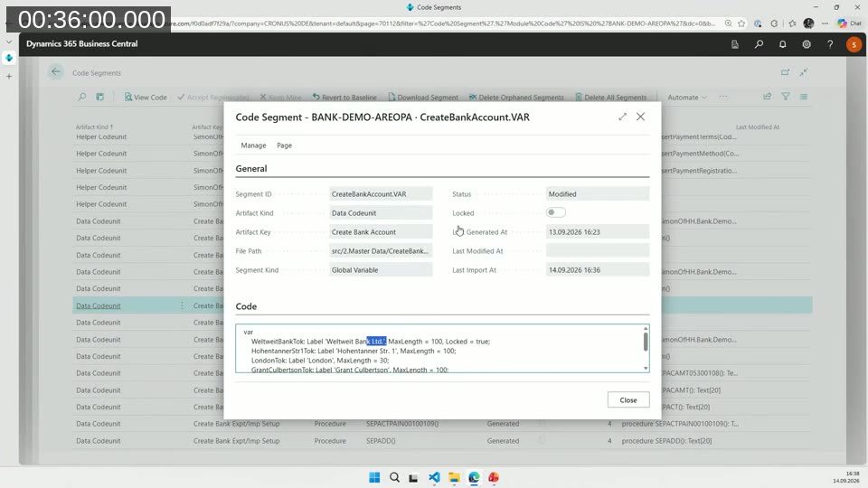Click the SEPACTPAIN00100109() procedure cell
The height and width of the screenshot is (488, 868).
point(402,424)
